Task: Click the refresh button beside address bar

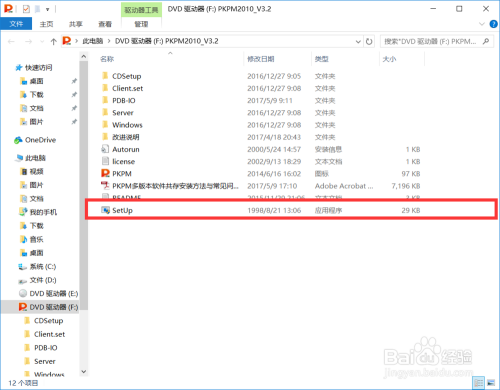Action: pos(369,41)
